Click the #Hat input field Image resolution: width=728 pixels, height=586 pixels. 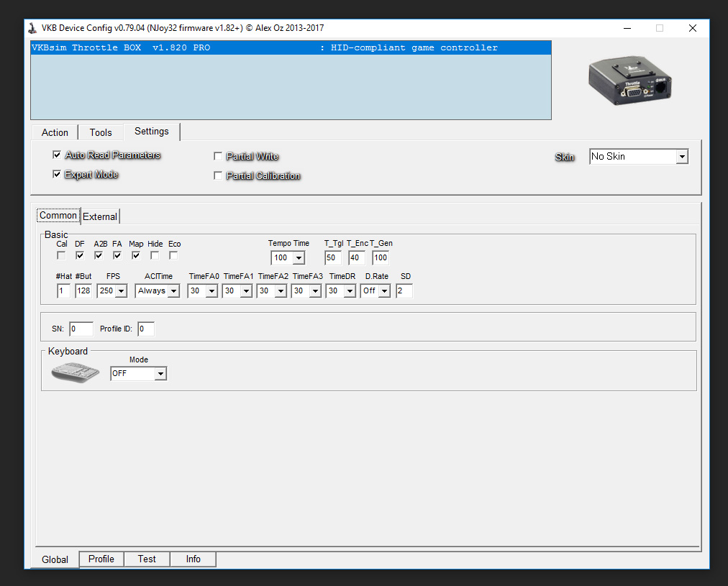tap(63, 291)
